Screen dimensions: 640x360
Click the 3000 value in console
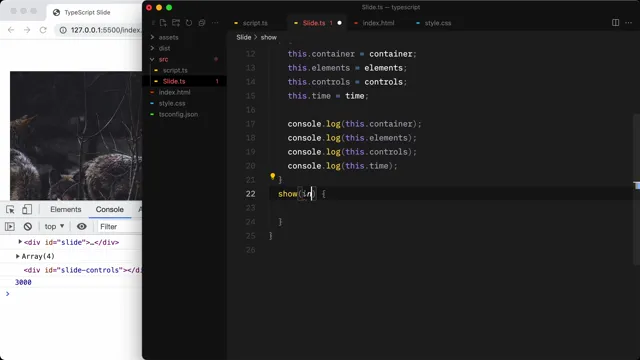click(23, 282)
